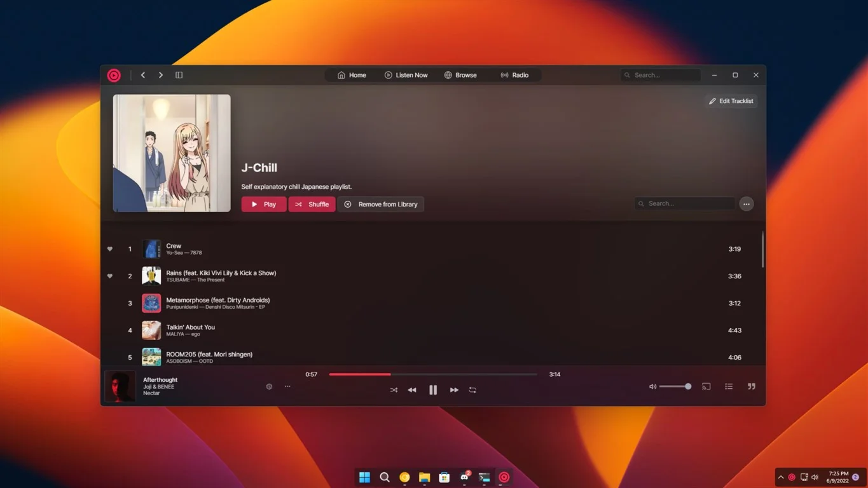This screenshot has height=488, width=868.
Task: Click Remove from Library button
Action: click(381, 204)
